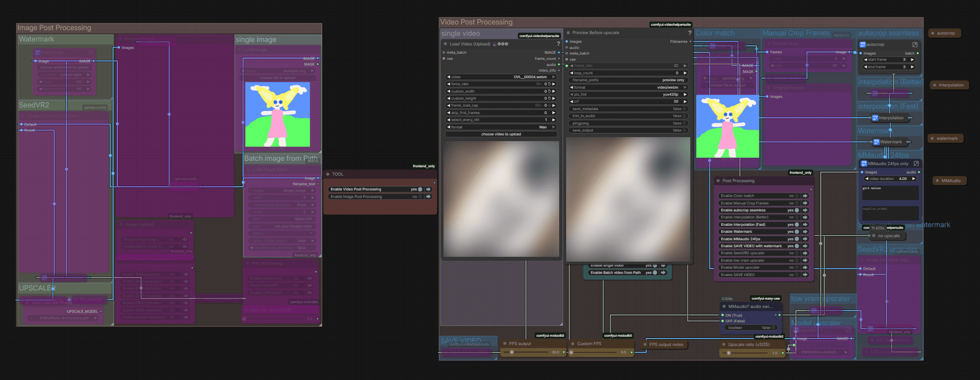980x380 pixels.
Task: Click the MMAudio label node on right
Action: coord(950,181)
